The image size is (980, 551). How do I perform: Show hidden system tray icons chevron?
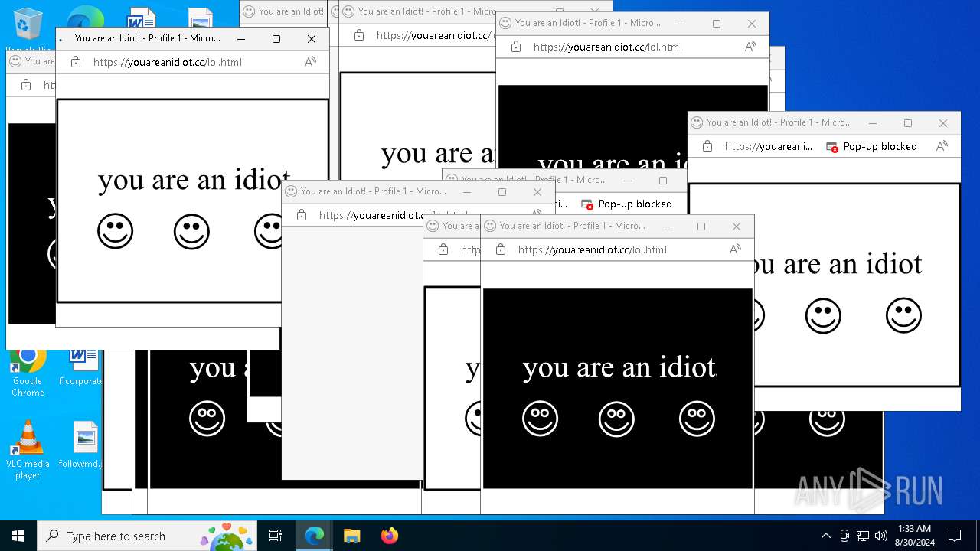pos(825,536)
